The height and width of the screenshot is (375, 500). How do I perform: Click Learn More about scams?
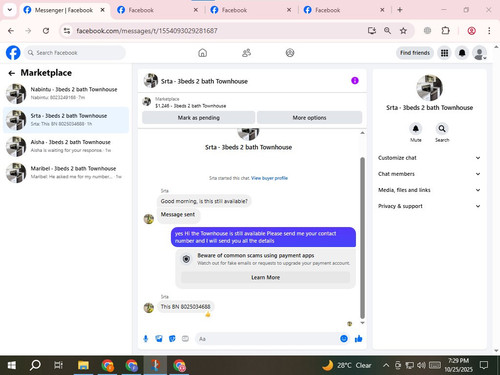click(x=265, y=277)
